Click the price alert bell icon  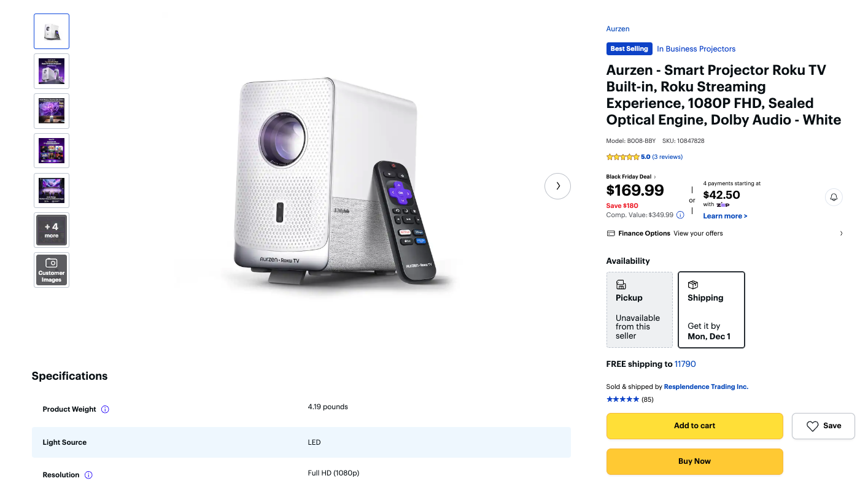pyautogui.click(x=834, y=197)
